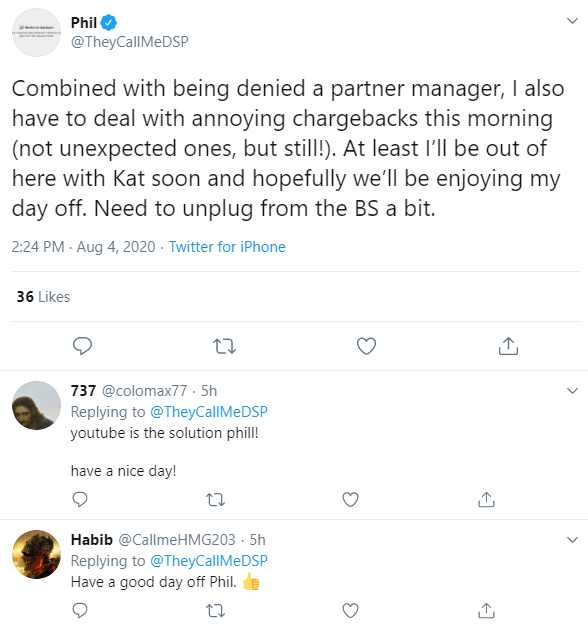Open @TheyCallMeDSP mention in 737's reply

coord(209,412)
